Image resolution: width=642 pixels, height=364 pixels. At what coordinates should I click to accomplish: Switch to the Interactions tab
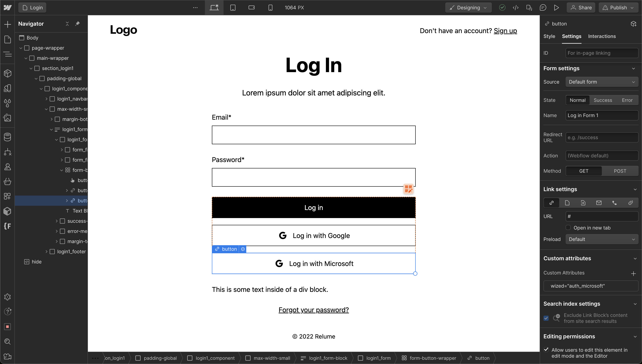tap(602, 36)
